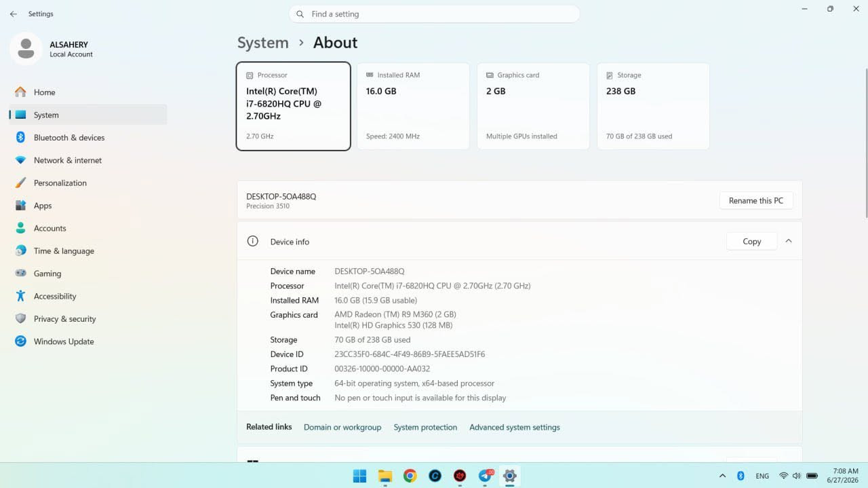
Task: Open Advanced system settings link
Action: [515, 427]
